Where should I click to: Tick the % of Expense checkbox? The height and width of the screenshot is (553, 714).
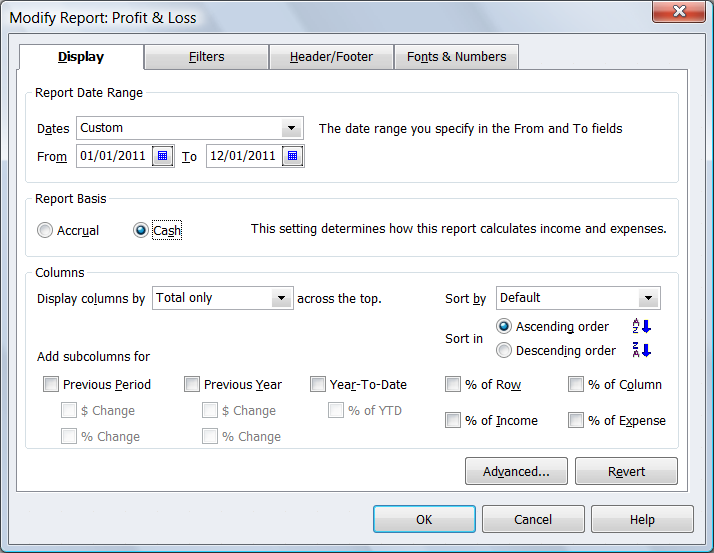point(576,421)
